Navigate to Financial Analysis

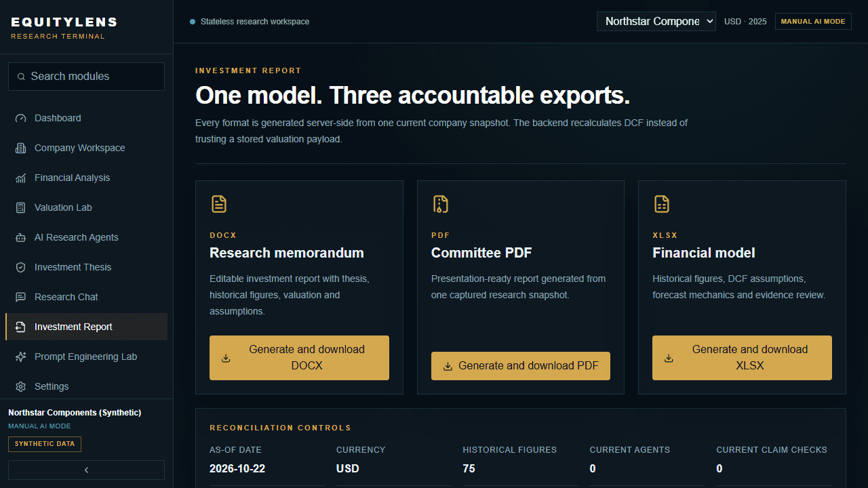coord(86,178)
